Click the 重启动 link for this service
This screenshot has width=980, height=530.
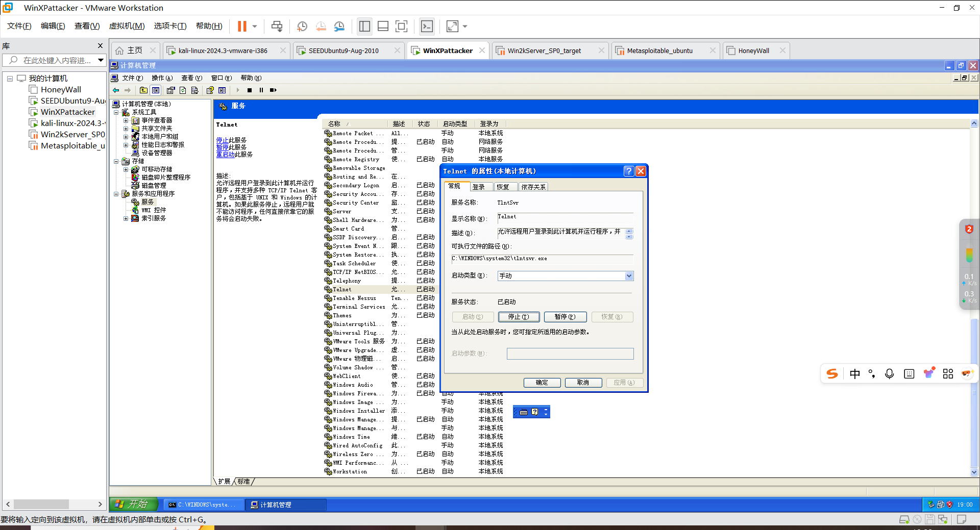pos(225,155)
